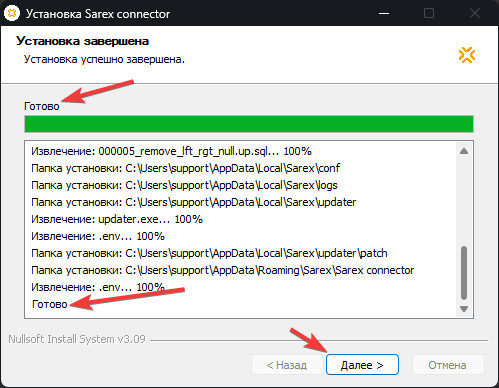Select the last Готово line in the log
The width and height of the screenshot is (499, 388).
50,304
